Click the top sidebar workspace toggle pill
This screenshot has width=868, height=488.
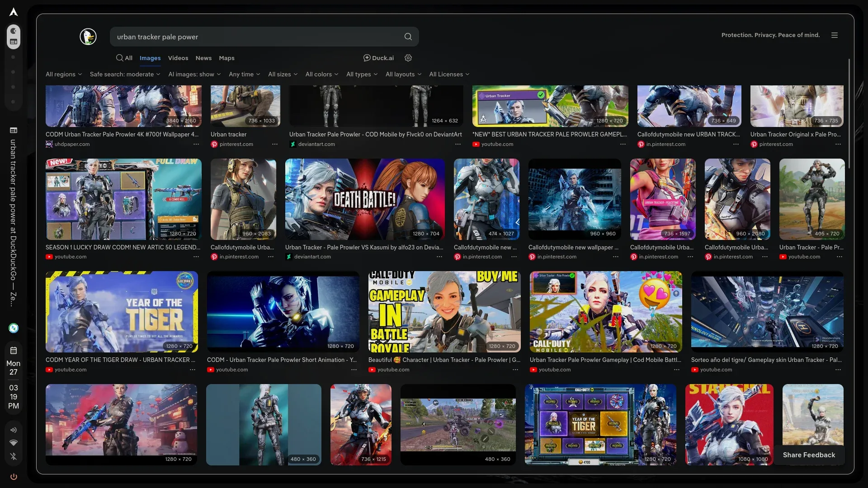point(14,37)
